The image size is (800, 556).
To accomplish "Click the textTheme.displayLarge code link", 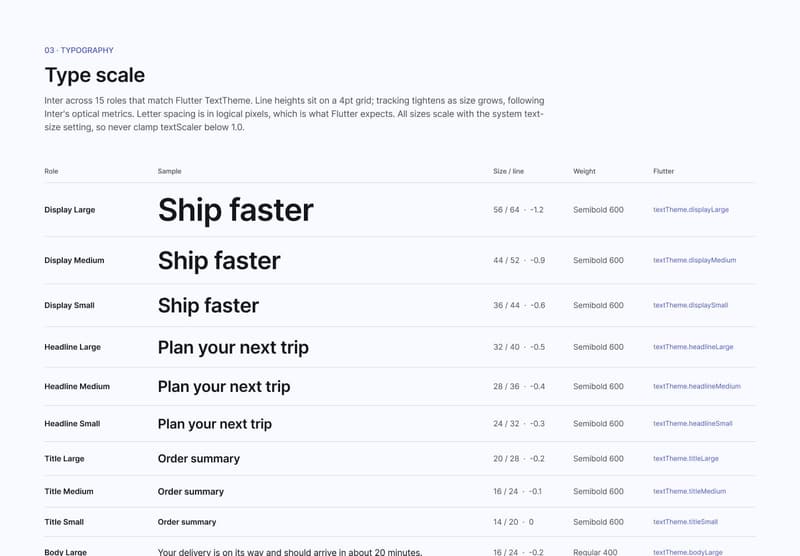I will click(691, 210).
